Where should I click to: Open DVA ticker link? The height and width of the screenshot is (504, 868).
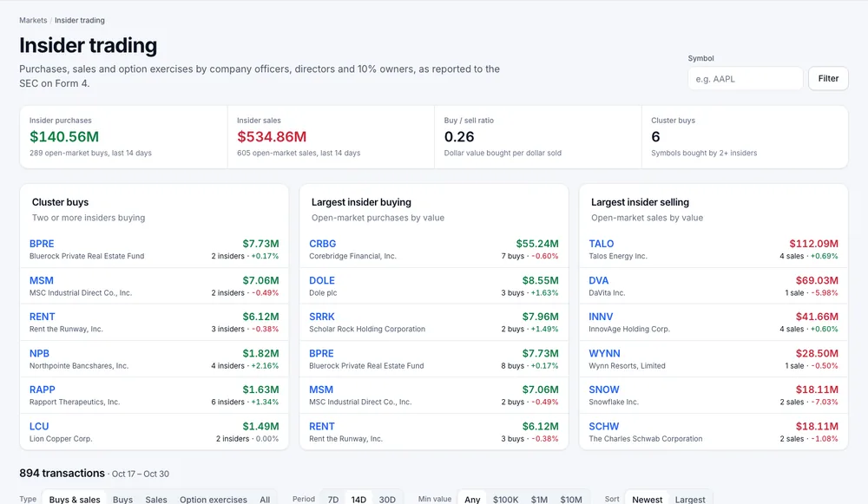pyautogui.click(x=598, y=280)
